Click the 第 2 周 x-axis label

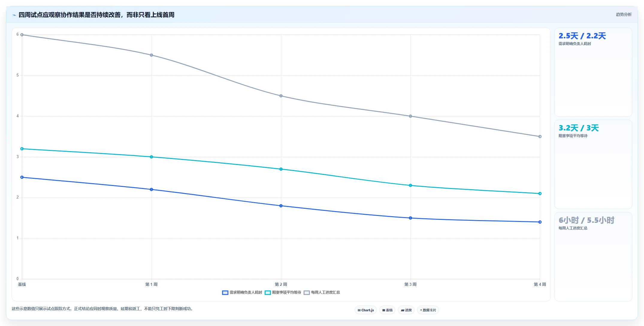coord(281,284)
